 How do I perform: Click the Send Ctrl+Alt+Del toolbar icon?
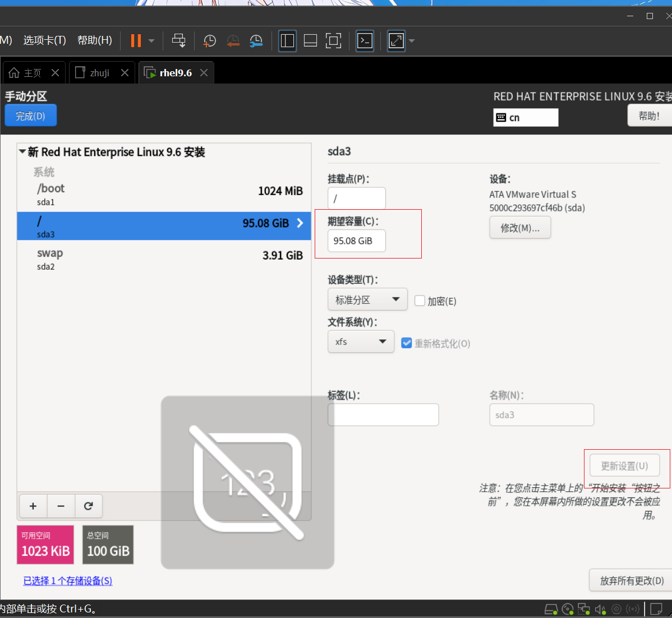pos(179,41)
